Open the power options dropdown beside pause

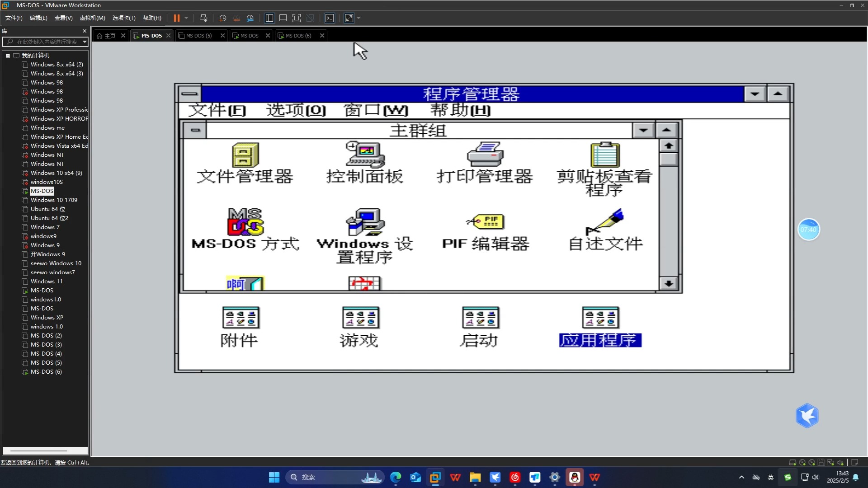pyautogui.click(x=186, y=18)
